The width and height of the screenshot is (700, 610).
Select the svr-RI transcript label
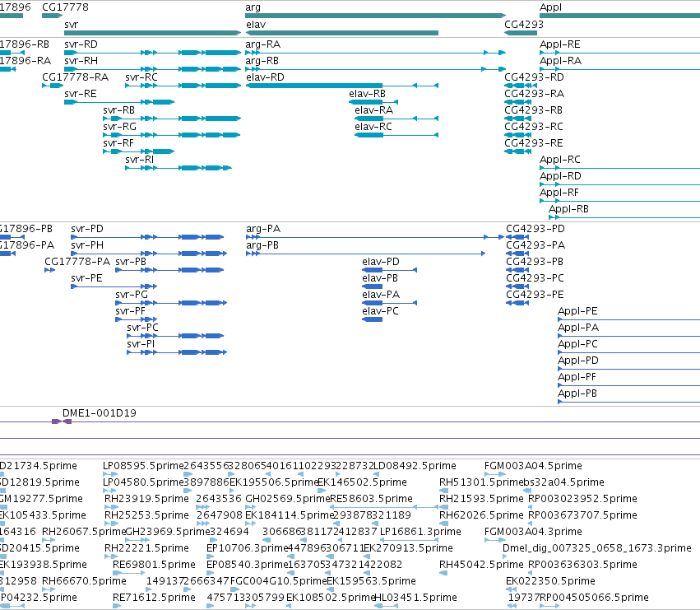pyautogui.click(x=139, y=160)
